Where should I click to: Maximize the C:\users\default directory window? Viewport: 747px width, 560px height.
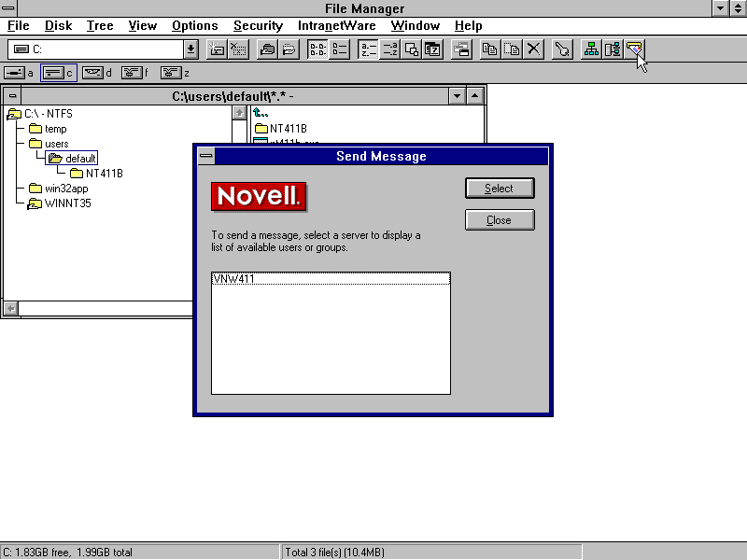(474, 96)
